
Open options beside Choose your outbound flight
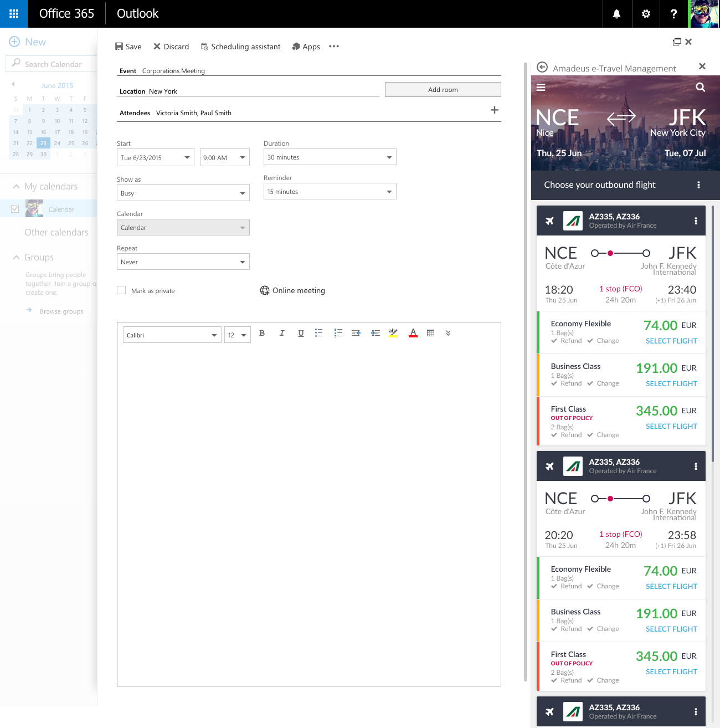698,185
